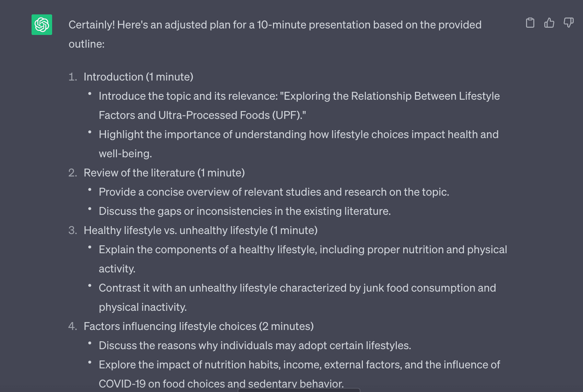Click 'Discuss the reasons why individuals' bullet
The image size is (583, 392).
255,345
